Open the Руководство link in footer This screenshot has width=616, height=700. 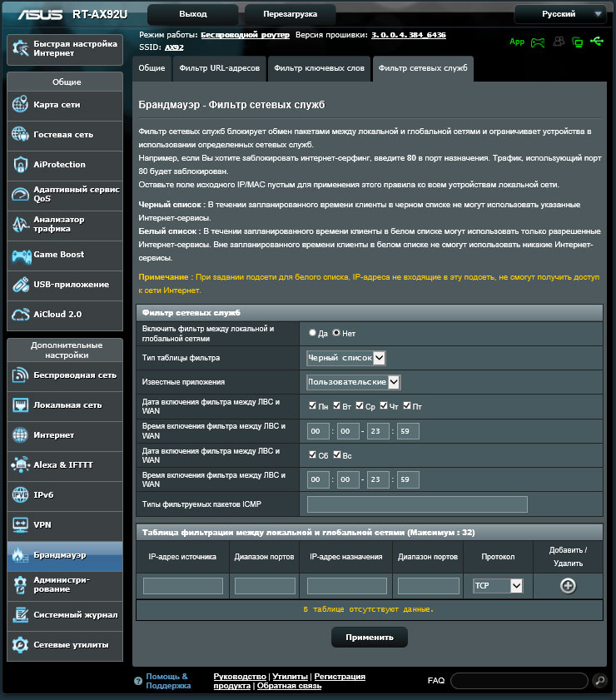[240, 677]
